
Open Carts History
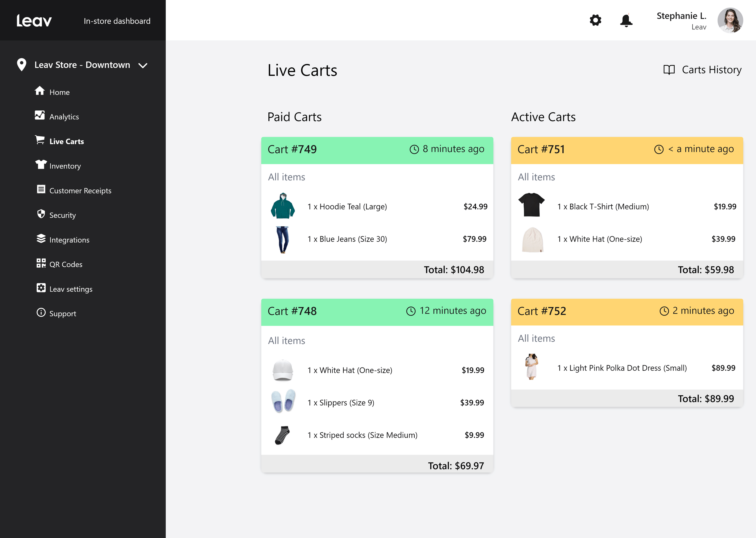(x=712, y=70)
